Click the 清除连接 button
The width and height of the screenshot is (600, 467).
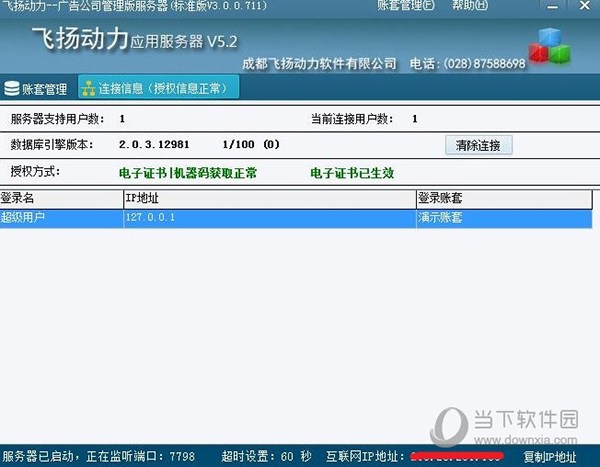coord(478,145)
